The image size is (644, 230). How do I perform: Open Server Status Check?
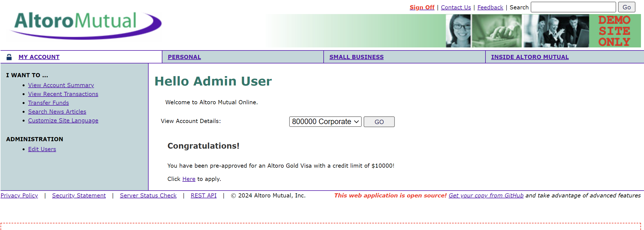148,196
